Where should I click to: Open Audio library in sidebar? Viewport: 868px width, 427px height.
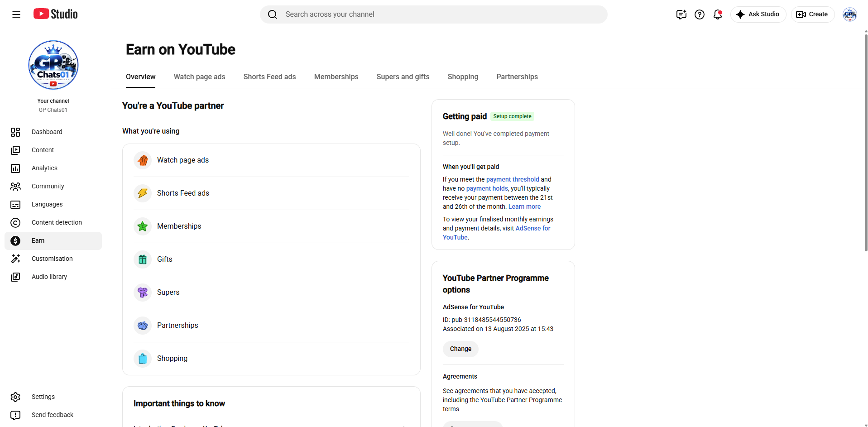(53, 277)
